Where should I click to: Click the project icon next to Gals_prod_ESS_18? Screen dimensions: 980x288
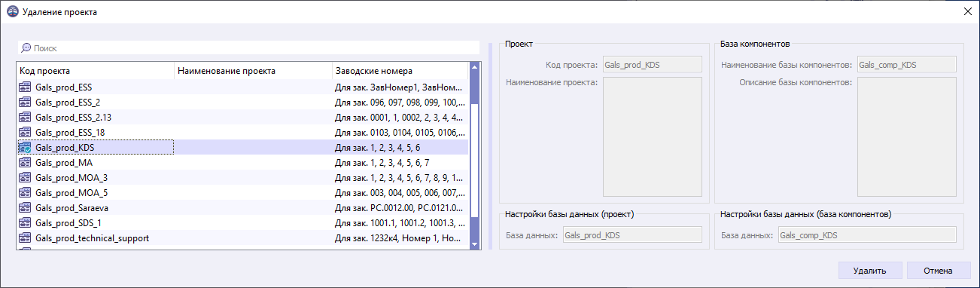25,133
